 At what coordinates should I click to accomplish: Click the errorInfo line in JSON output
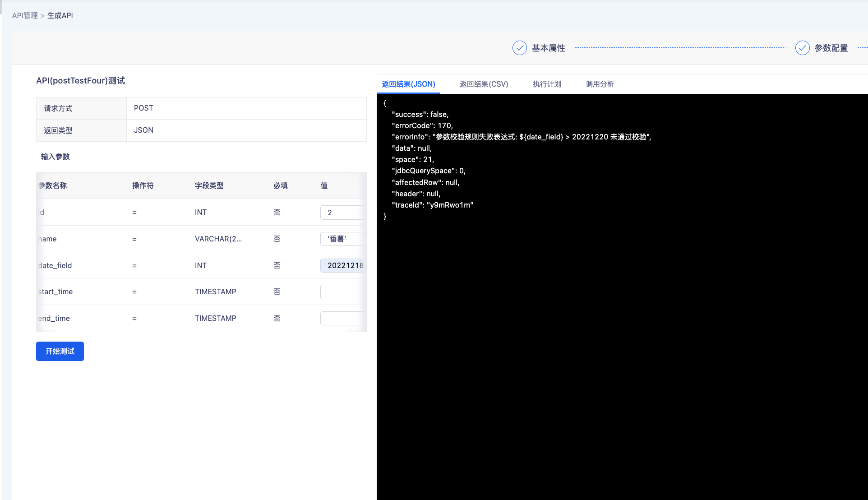[x=521, y=137]
